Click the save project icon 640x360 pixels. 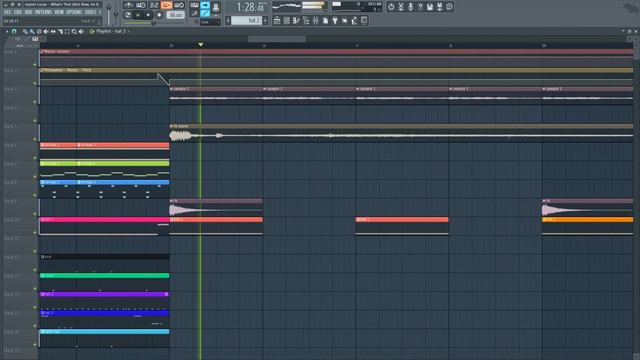430,7
